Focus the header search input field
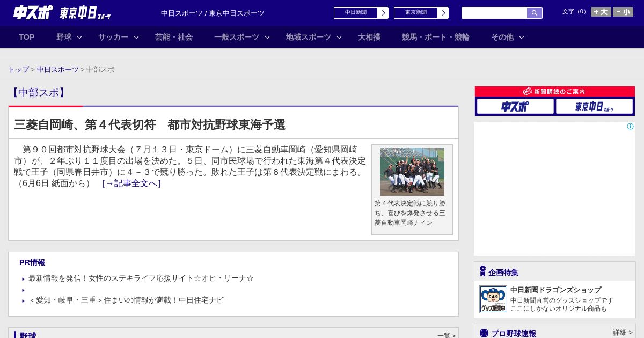 pyautogui.click(x=494, y=13)
